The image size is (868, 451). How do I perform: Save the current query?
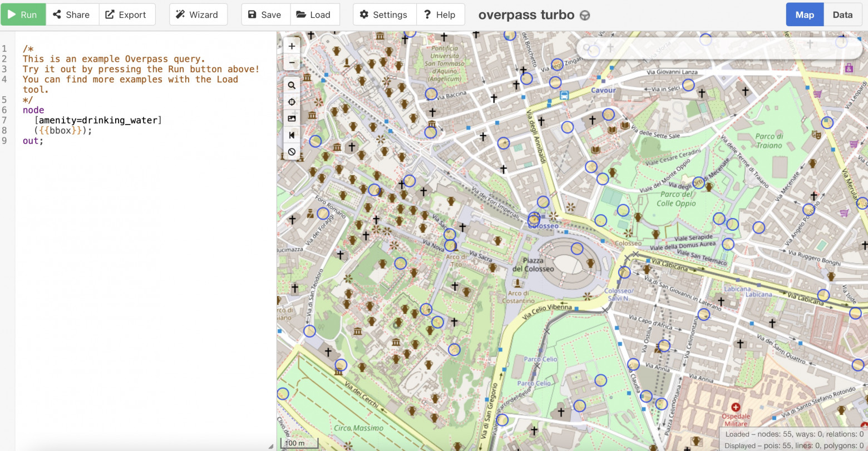coord(265,14)
